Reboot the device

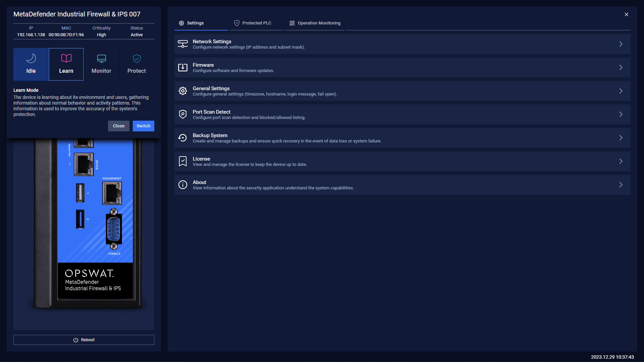[x=84, y=340]
